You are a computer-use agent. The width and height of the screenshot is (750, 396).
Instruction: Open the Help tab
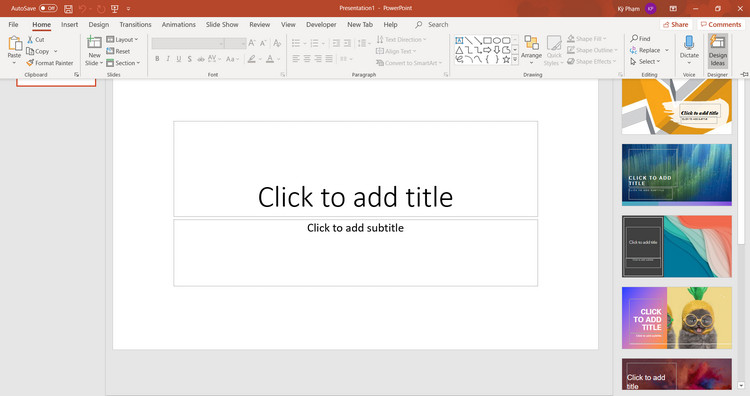390,24
